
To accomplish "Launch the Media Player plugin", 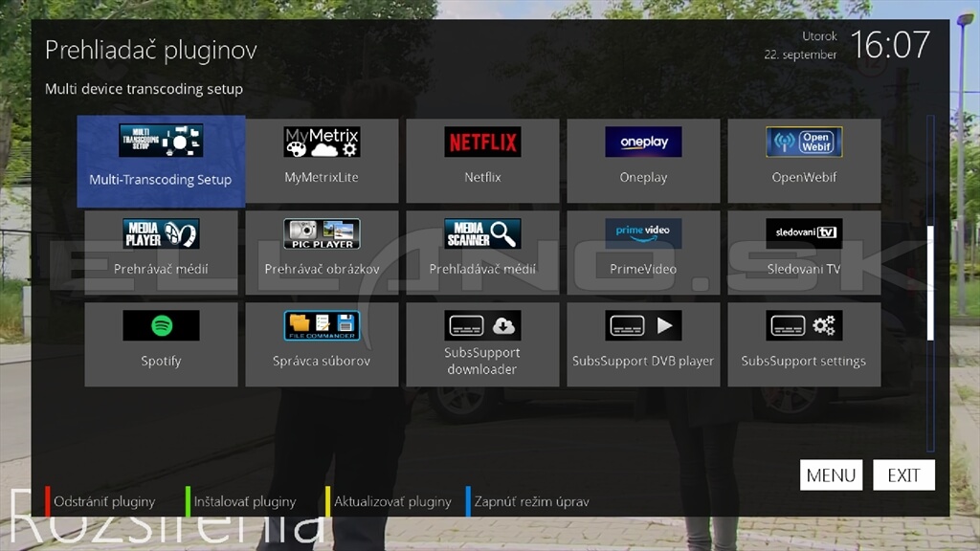I will pos(161,253).
